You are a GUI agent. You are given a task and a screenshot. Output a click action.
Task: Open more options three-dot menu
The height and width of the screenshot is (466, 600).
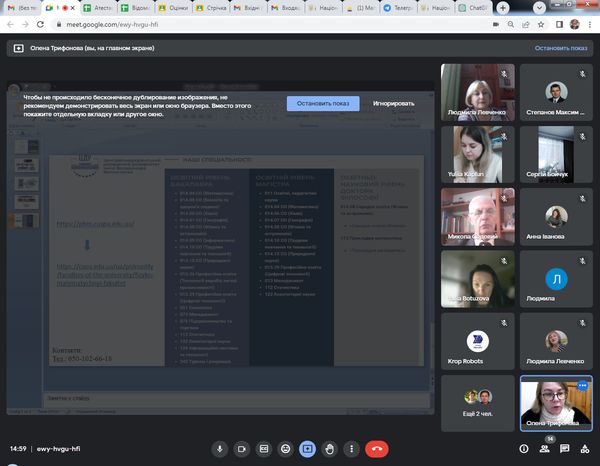[352, 449]
